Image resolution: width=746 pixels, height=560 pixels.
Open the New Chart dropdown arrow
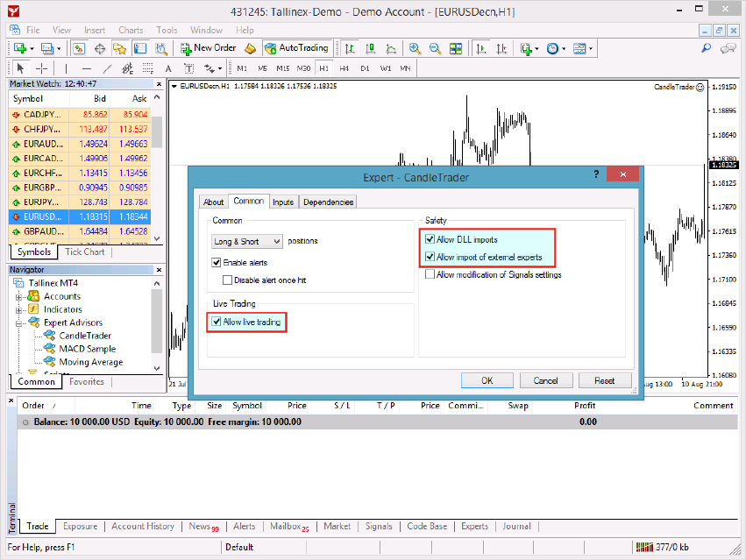[x=32, y=48]
